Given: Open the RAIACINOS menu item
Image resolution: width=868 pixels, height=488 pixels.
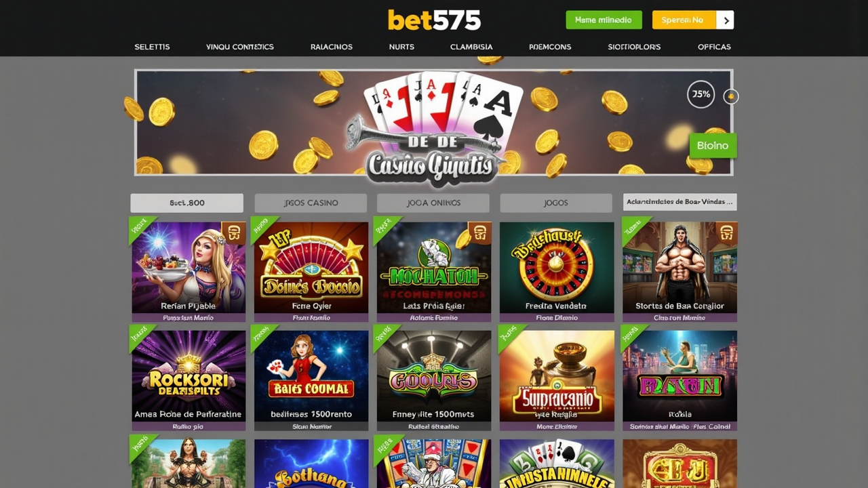Looking at the screenshot, I should tap(332, 47).
